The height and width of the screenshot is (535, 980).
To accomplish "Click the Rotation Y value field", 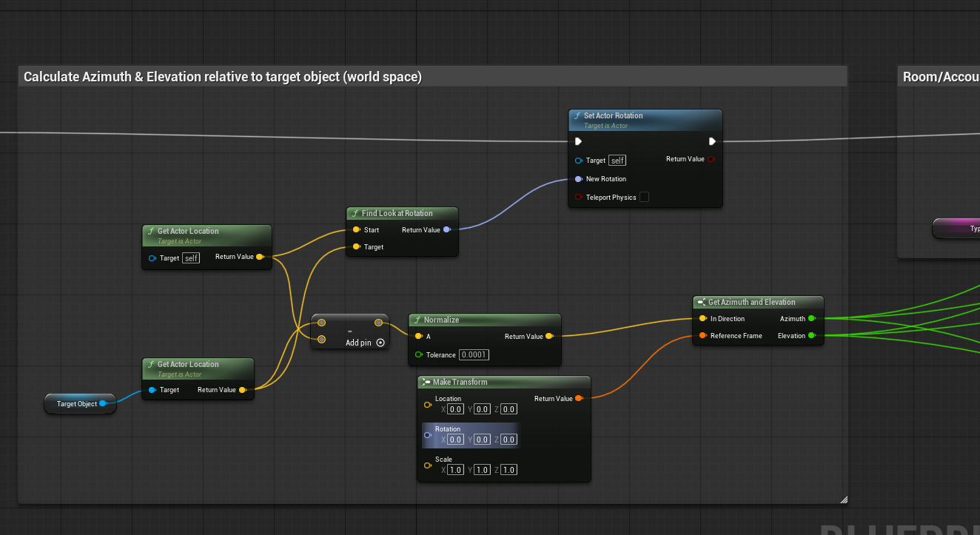I will coord(482,440).
